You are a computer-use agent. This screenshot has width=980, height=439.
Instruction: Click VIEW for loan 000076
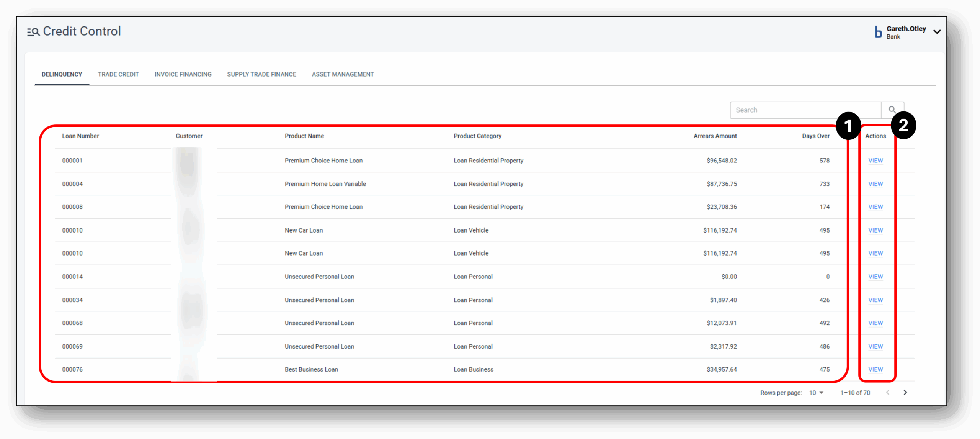point(875,369)
